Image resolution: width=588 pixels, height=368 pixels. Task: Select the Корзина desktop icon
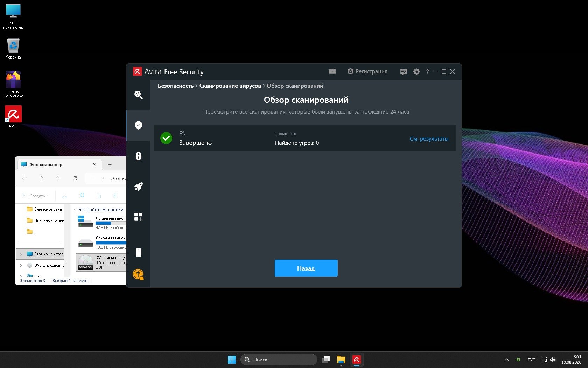pyautogui.click(x=13, y=48)
